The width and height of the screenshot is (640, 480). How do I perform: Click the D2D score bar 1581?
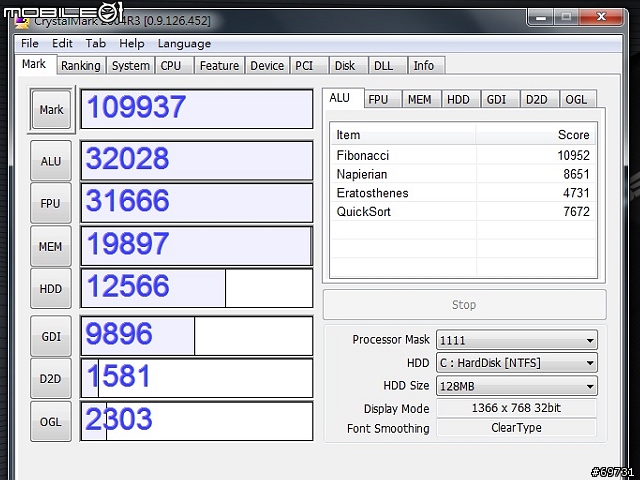[x=197, y=378]
